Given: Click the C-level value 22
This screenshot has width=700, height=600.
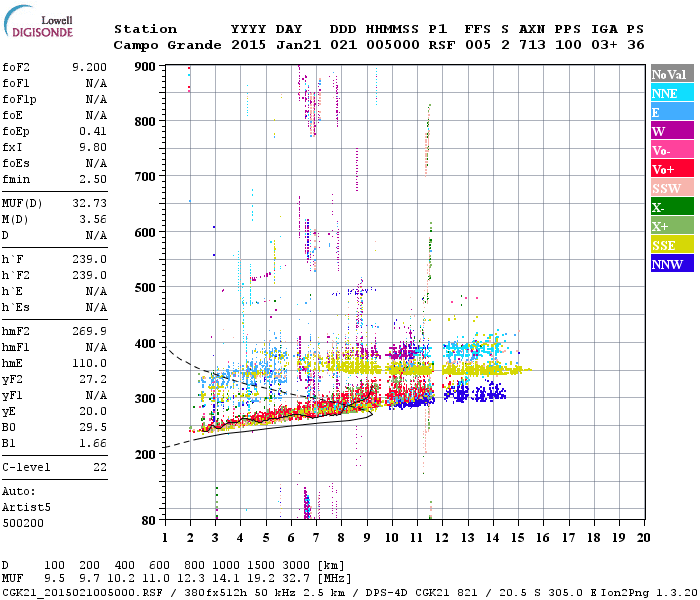Looking at the screenshot, I should [100, 467].
